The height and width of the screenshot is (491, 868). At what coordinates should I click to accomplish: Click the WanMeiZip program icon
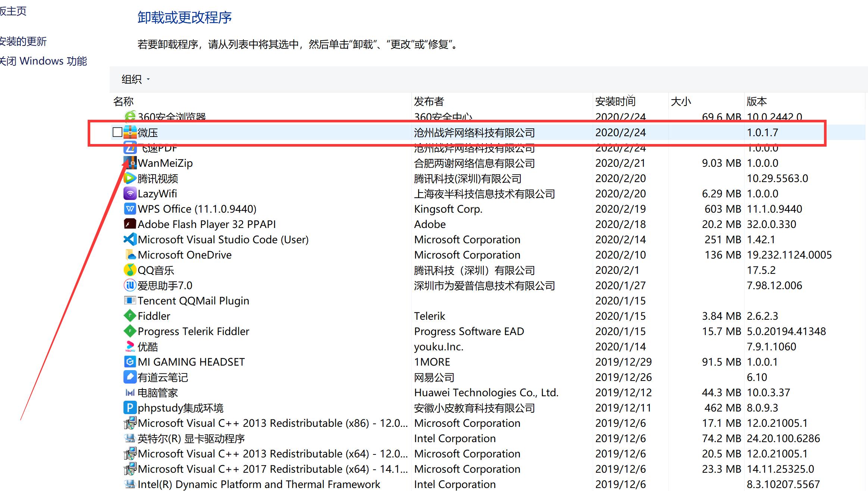pyautogui.click(x=130, y=163)
